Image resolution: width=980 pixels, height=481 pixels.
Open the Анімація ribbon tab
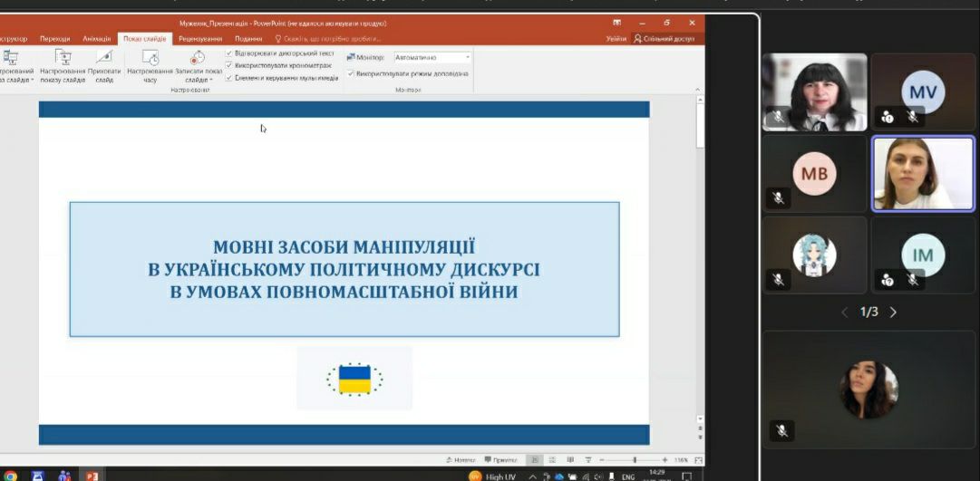pyautogui.click(x=97, y=39)
